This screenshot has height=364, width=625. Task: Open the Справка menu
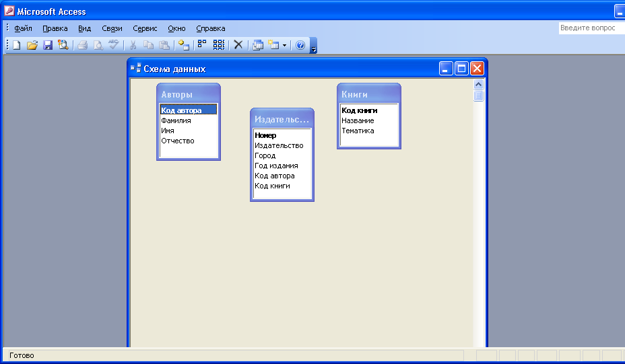point(210,28)
